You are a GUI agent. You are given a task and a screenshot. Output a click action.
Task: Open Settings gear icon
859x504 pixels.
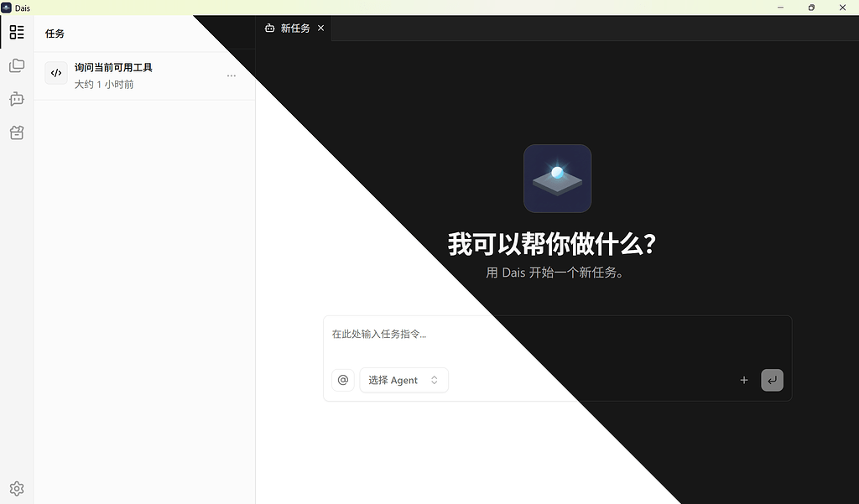(x=17, y=489)
